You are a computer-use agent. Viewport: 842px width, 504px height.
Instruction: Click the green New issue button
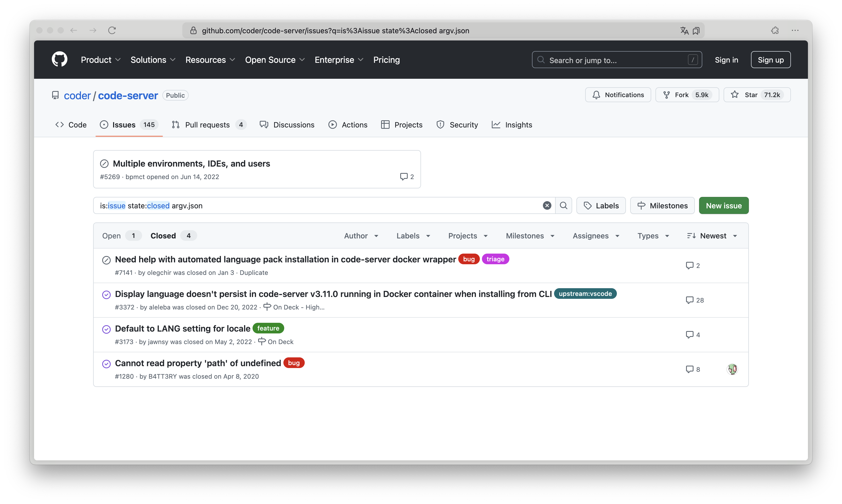pyautogui.click(x=724, y=205)
